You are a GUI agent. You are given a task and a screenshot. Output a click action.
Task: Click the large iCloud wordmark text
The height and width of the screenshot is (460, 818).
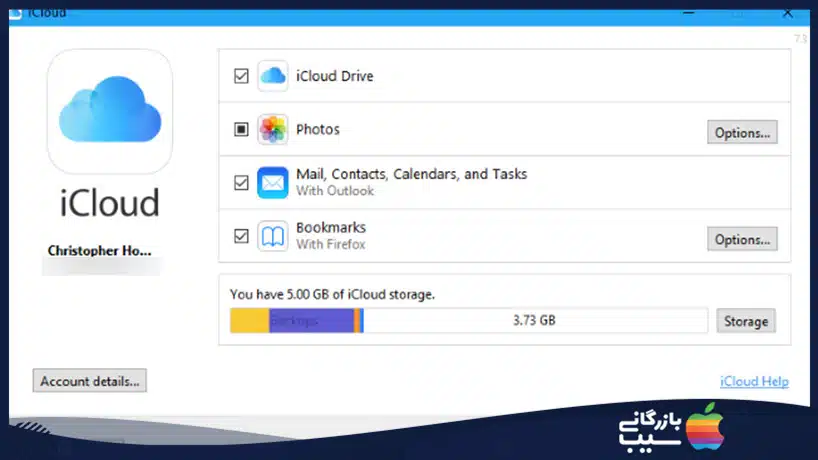tap(110, 202)
